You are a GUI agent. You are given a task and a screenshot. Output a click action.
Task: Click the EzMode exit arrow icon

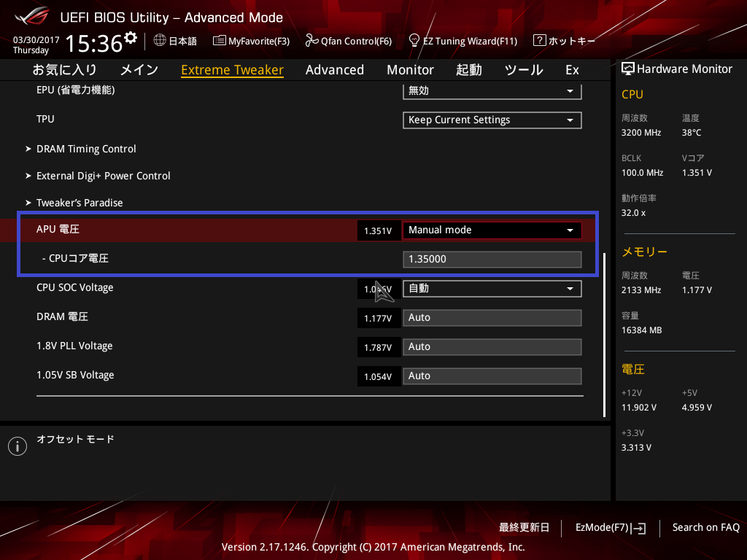[x=639, y=528]
